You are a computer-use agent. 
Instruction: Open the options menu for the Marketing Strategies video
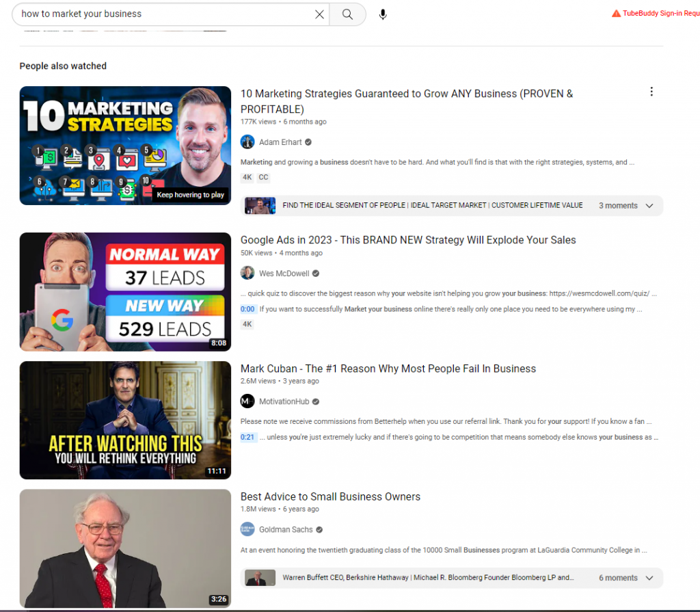coord(651,91)
